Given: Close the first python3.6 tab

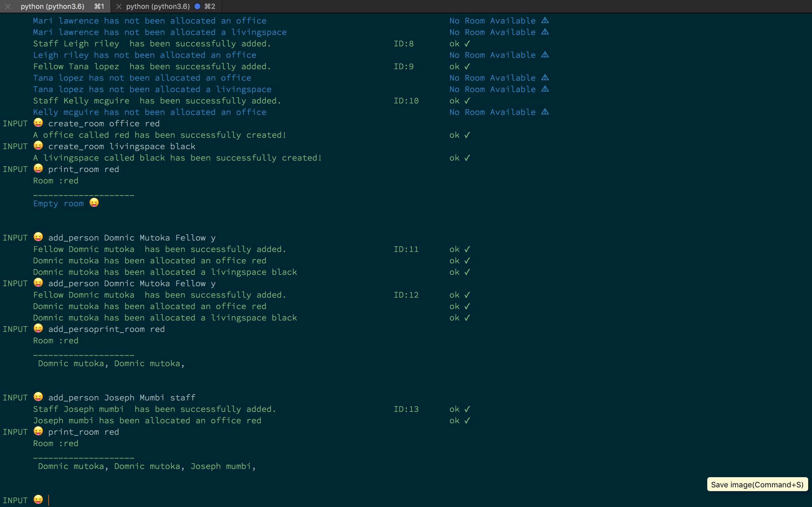Looking at the screenshot, I should tap(8, 6).
